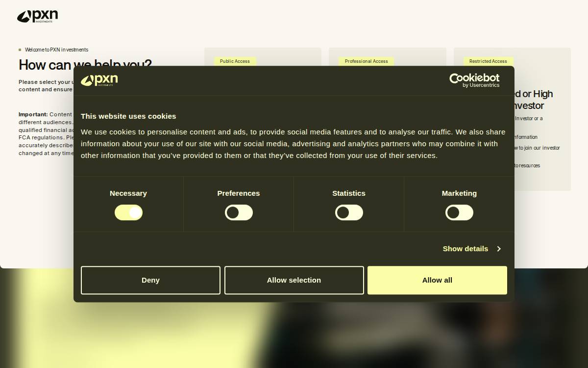Click the 'How can we help you?' heading

[x=85, y=65]
